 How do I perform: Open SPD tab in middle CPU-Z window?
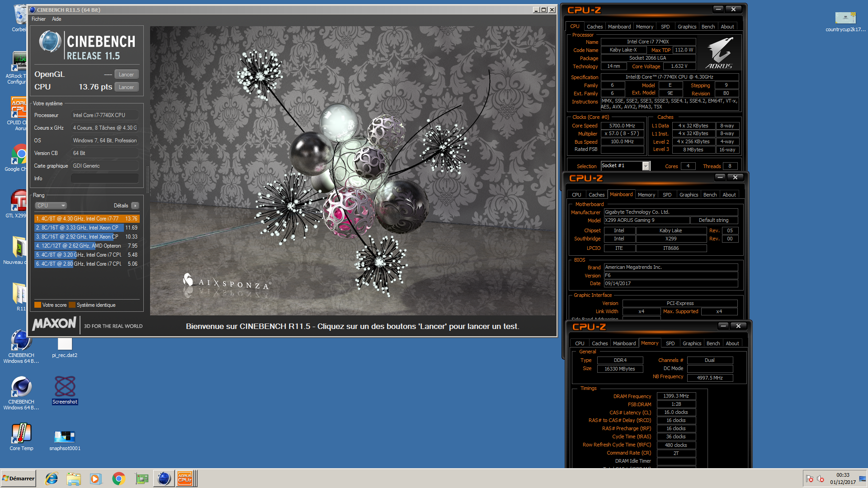(667, 195)
